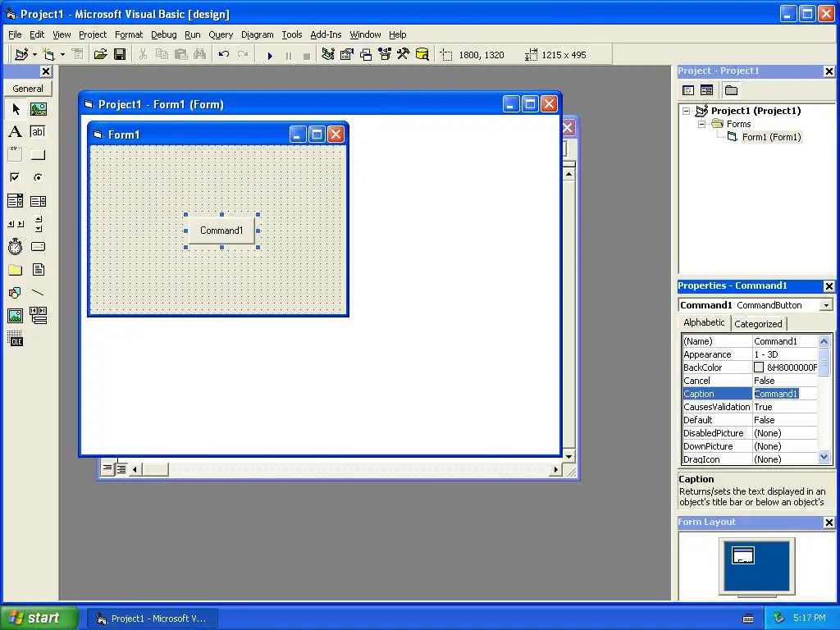Select the Image control tool
Image resolution: width=840 pixels, height=630 pixels.
click(16, 316)
